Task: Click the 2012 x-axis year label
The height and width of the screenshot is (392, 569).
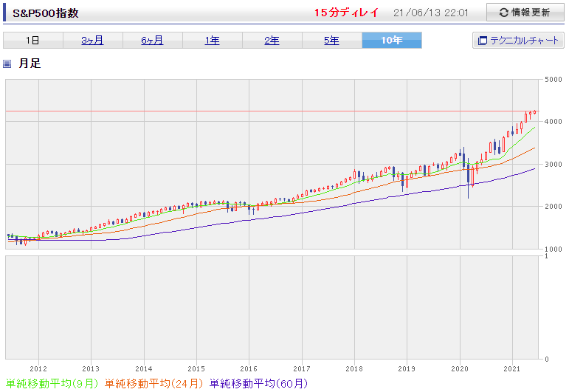Action: [38, 369]
